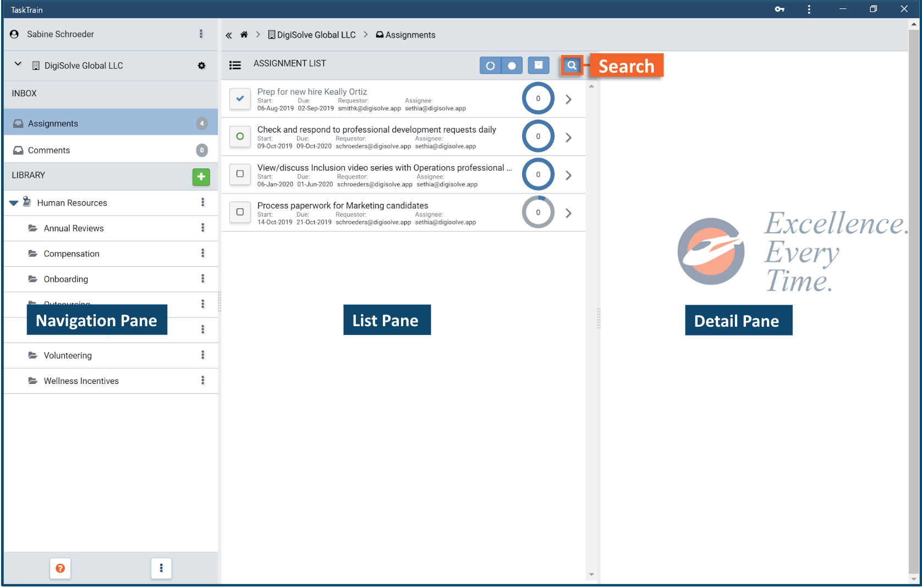Click the Comments count badge
This screenshot has height=588, width=922.
tap(202, 150)
